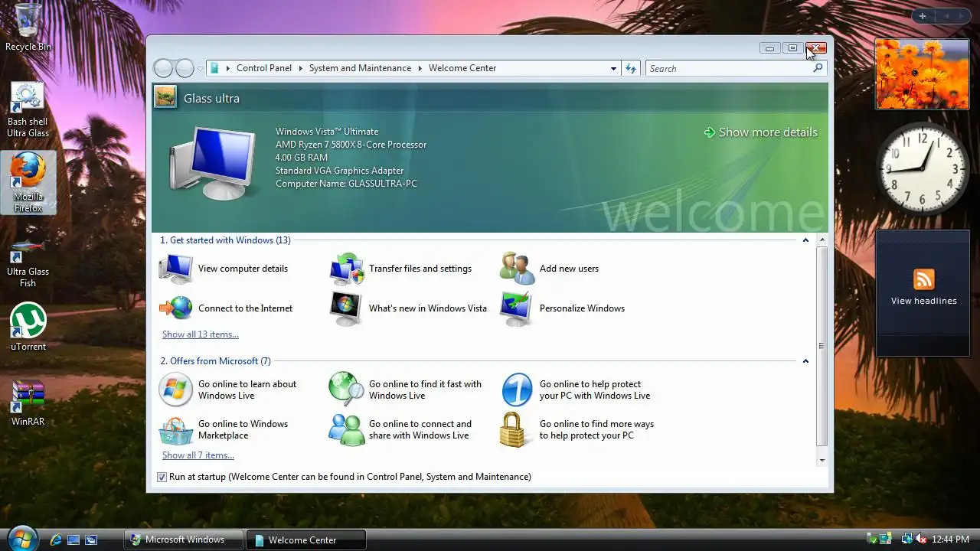
Task: Expand the arrow after Control Panel breadcrumb
Action: (301, 68)
